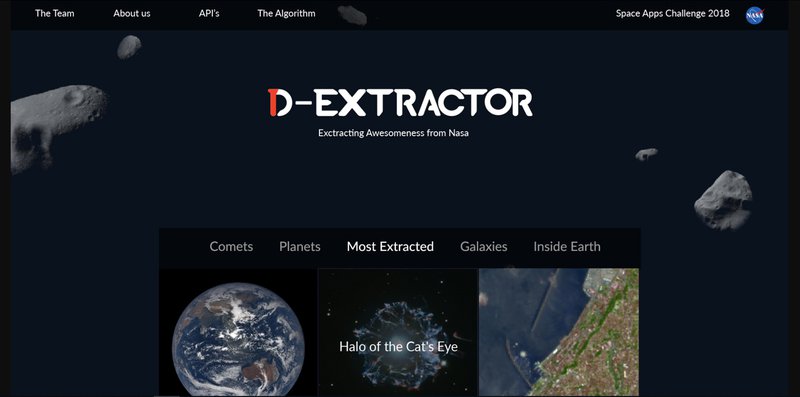Select the Most Extracted tab

coord(390,246)
